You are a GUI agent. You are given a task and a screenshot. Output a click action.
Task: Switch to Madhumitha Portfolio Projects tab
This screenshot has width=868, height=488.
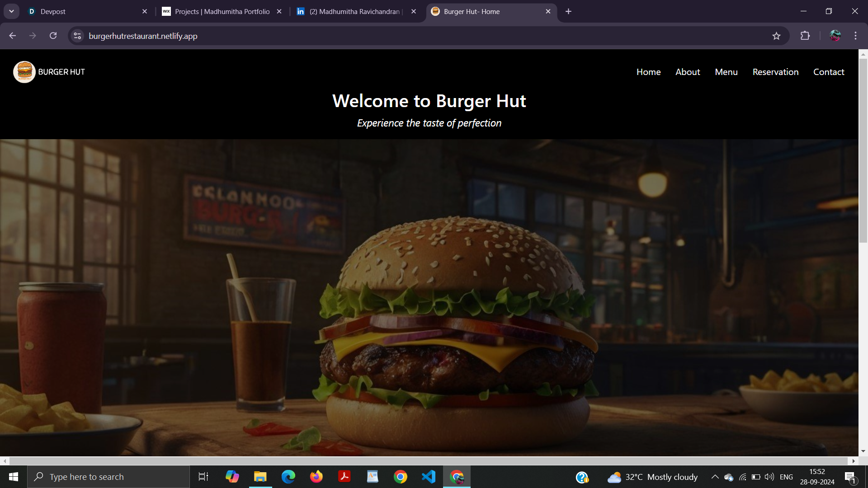[x=222, y=12]
